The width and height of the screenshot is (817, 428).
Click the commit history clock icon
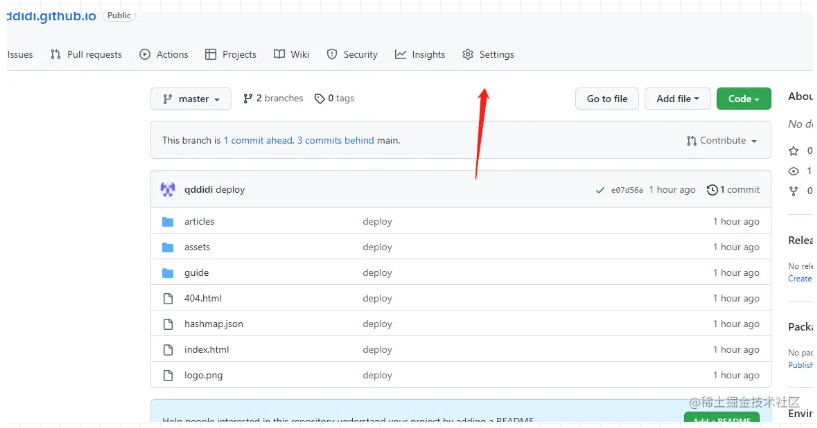(x=712, y=190)
